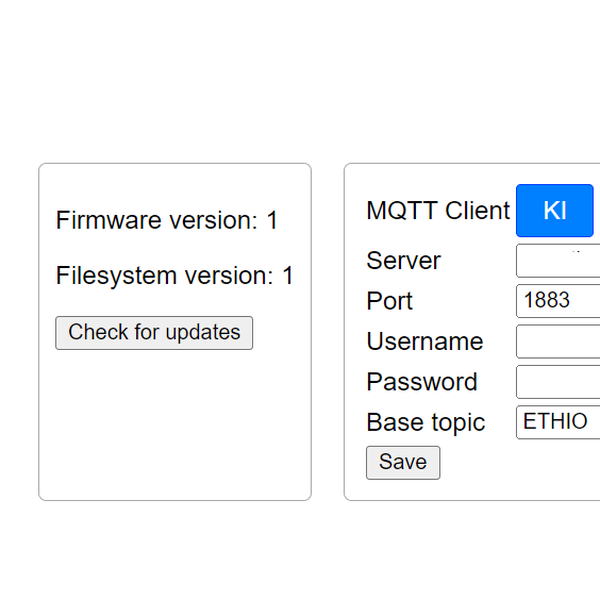Click the firmware version number 1
Image resolution: width=600 pixels, height=600 pixels.
[x=272, y=221]
